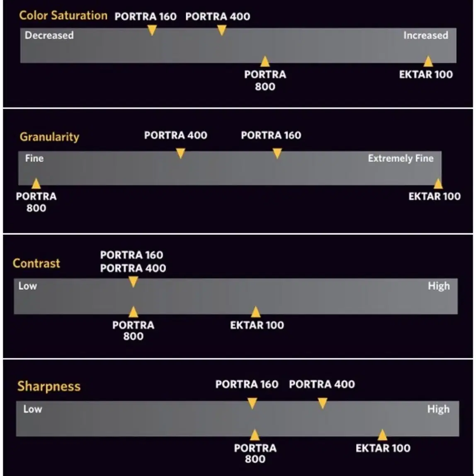Click the Portra 160 granularity marker
Viewport: 476px width, 476px height.
pos(277,153)
